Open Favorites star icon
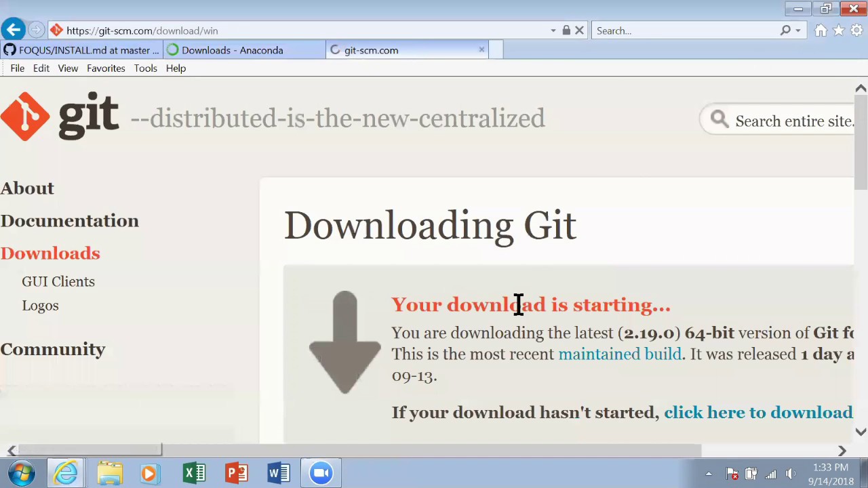 pyautogui.click(x=839, y=30)
